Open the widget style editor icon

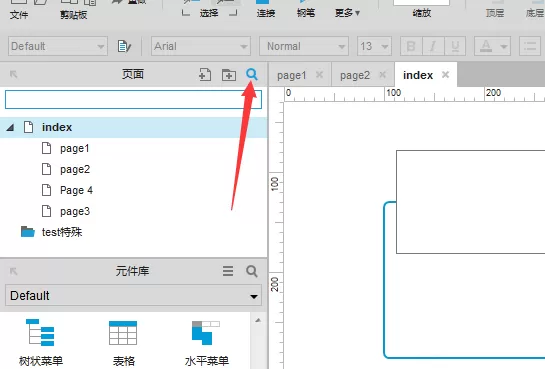[124, 46]
